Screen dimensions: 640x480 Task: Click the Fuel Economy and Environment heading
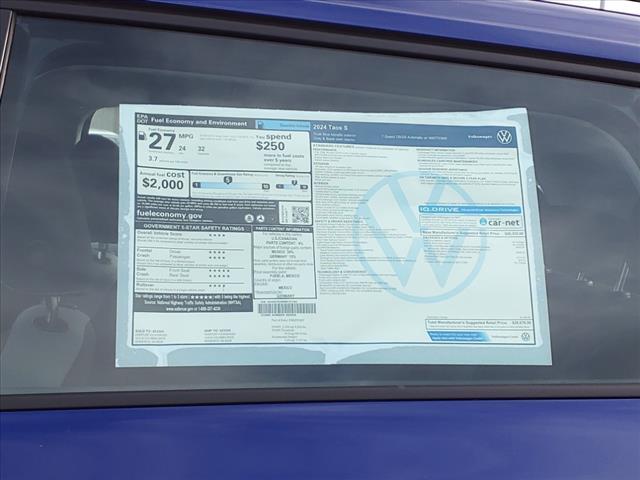tap(199, 122)
